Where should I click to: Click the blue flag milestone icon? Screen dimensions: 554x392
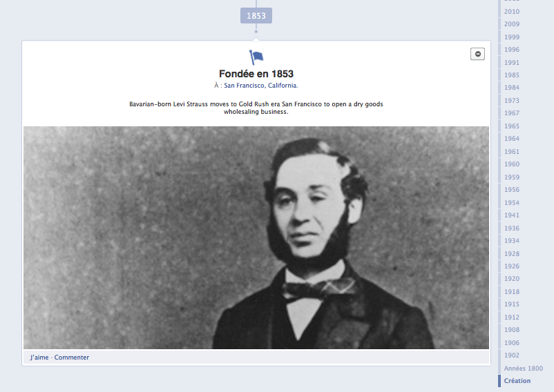256,57
